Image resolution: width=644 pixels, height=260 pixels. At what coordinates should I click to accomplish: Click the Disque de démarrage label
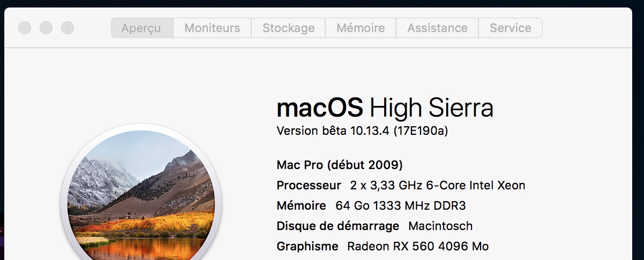(338, 226)
